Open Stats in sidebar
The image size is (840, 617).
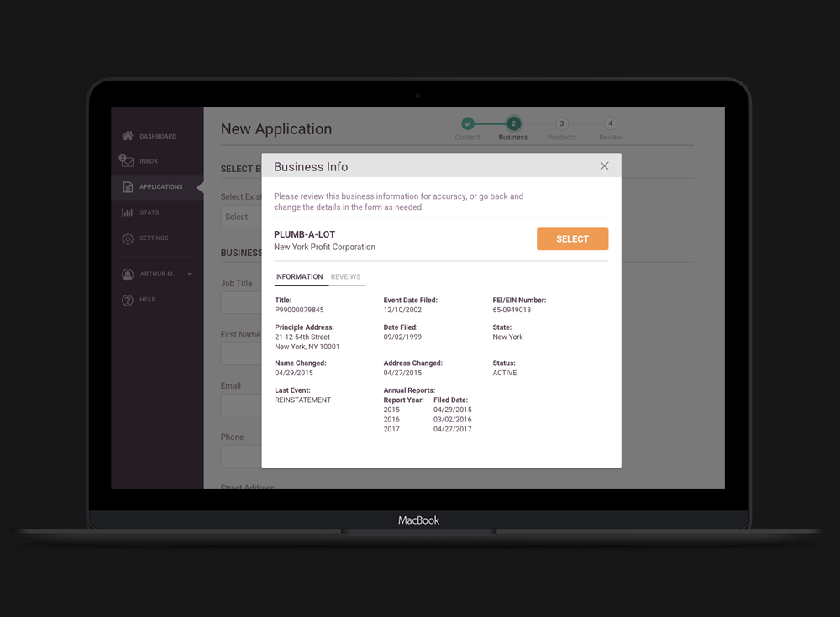point(150,212)
